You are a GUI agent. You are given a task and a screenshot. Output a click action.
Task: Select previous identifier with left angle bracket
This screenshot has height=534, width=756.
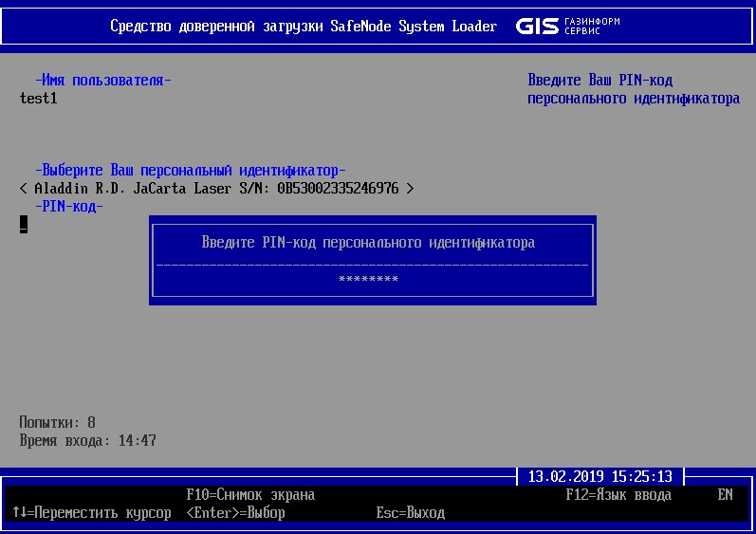[x=23, y=189]
